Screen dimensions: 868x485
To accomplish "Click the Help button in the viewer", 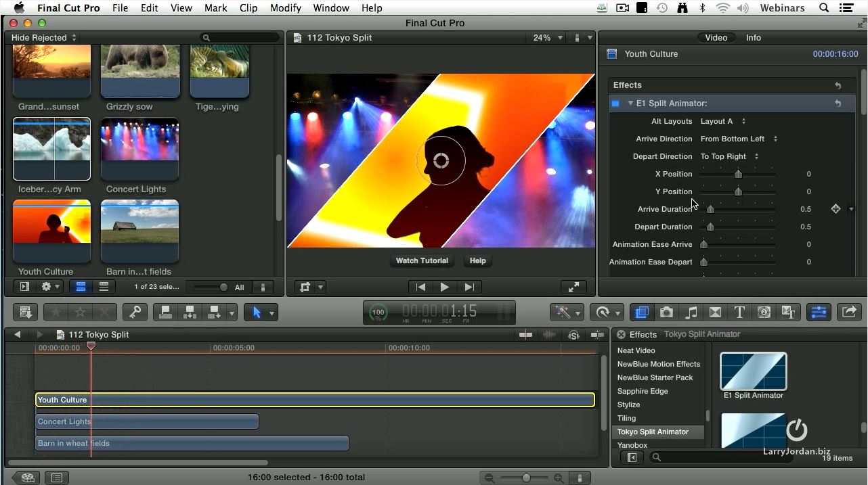I will (x=477, y=260).
